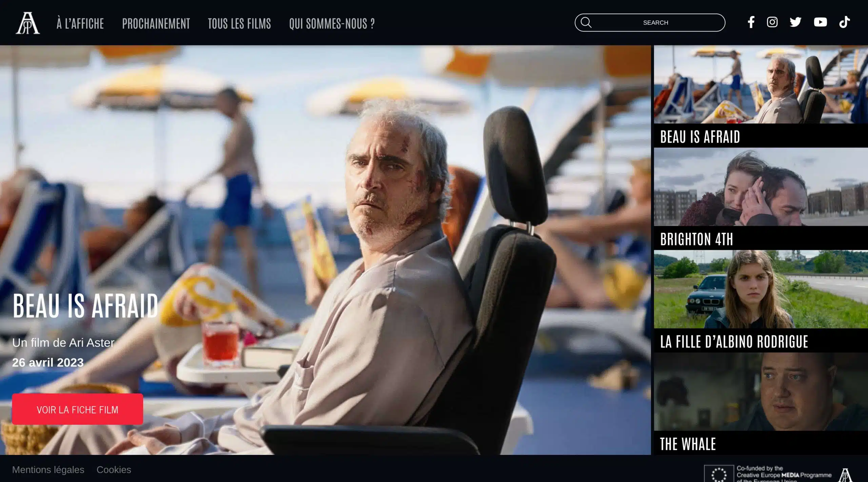Click the Creative Europe MEDIA logo in the footer
The height and width of the screenshot is (482, 868).
[x=768, y=474]
